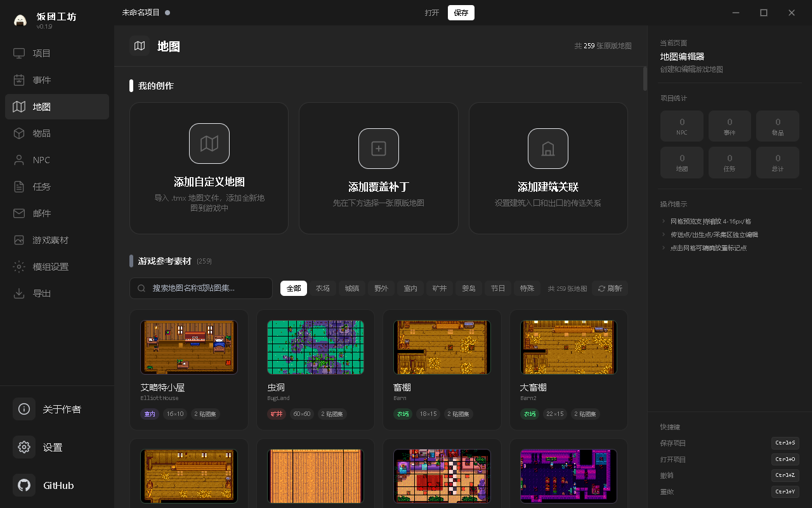The height and width of the screenshot is (508, 812).
Task: Click the 传送点/出生点 hint line
Action: 714,234
